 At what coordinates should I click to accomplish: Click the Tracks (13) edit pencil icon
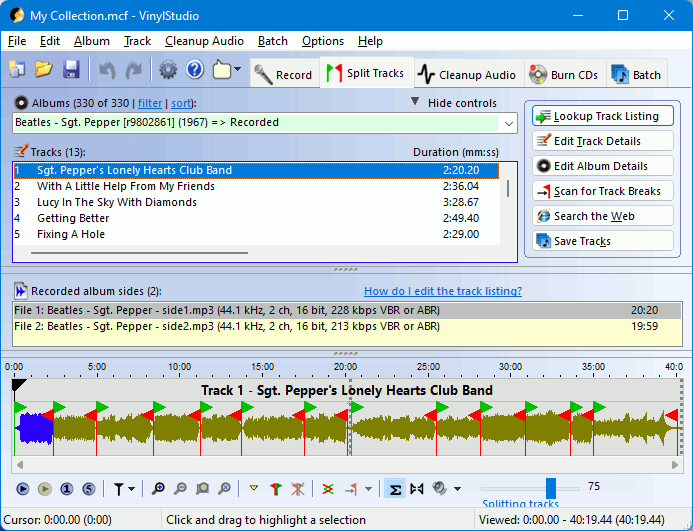(21, 151)
